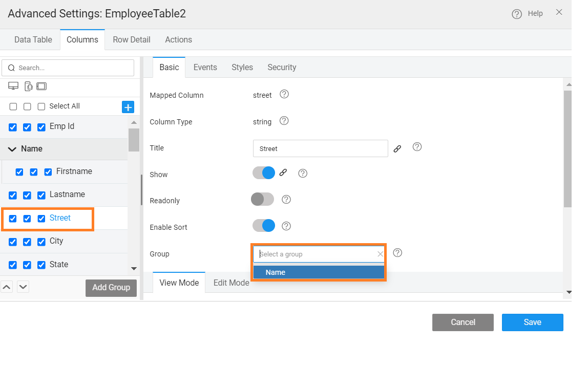588x367 pixels.
Task: Click the help icon next to Group field
Action: (397, 253)
